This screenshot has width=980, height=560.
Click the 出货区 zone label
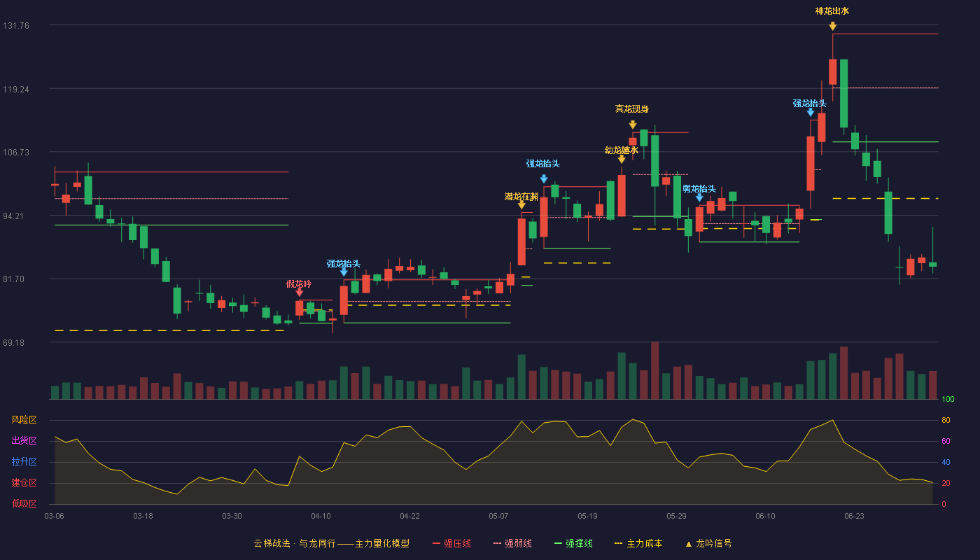(x=24, y=441)
